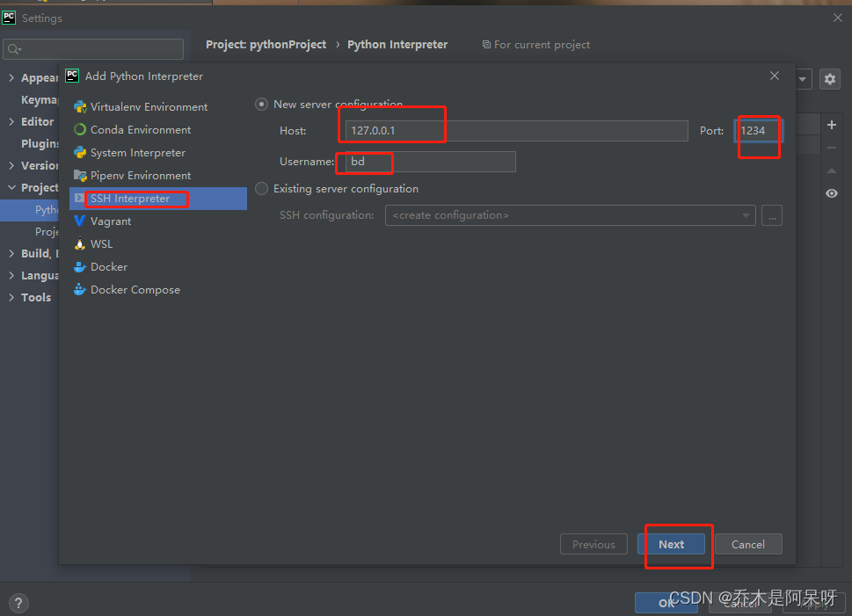Click the Next button
852x616 pixels.
[672, 544]
